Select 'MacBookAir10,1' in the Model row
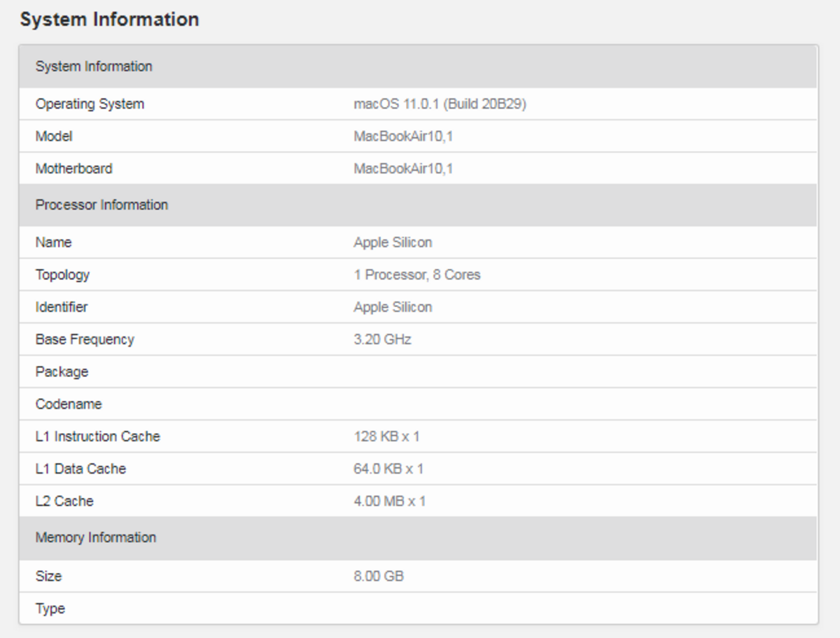Viewport: 840px width, 638px height. coord(403,136)
